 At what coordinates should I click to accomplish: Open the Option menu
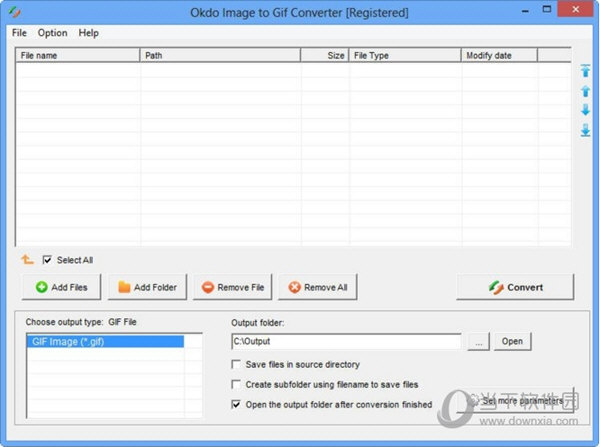pyautogui.click(x=52, y=33)
